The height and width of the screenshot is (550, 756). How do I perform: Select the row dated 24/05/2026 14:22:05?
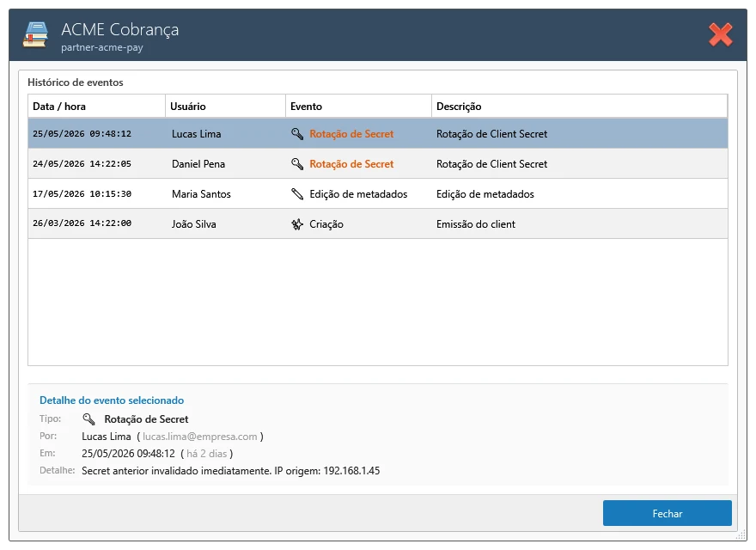click(x=378, y=163)
